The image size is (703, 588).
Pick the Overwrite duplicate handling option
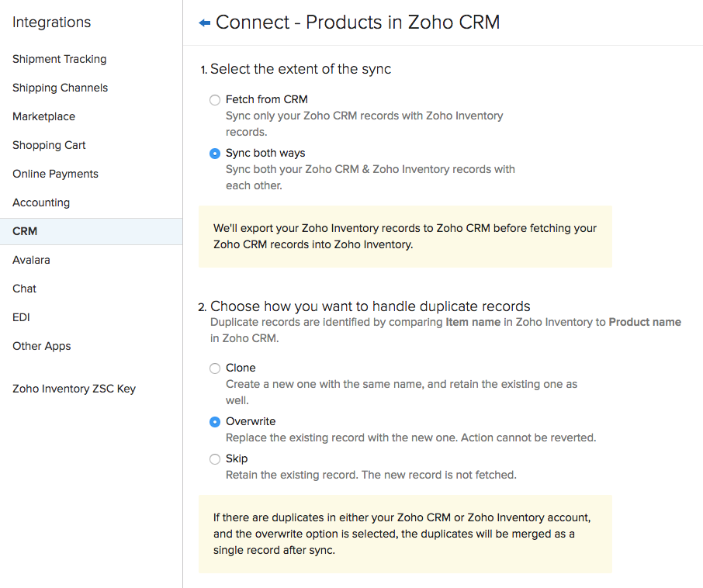point(215,421)
